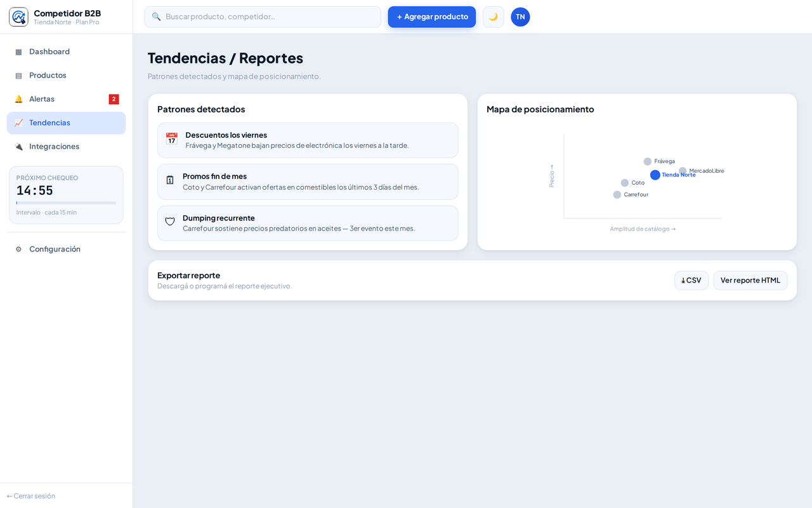Click the Amplitud de catálogo axis label

click(643, 229)
